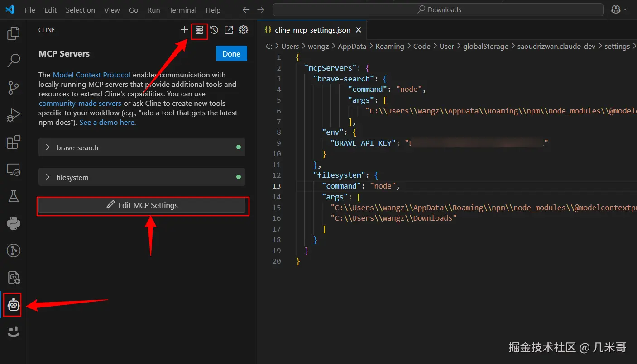Viewport: 637px width, 364px height.
Task: Expand the brave-search server entry
Action: pos(48,147)
